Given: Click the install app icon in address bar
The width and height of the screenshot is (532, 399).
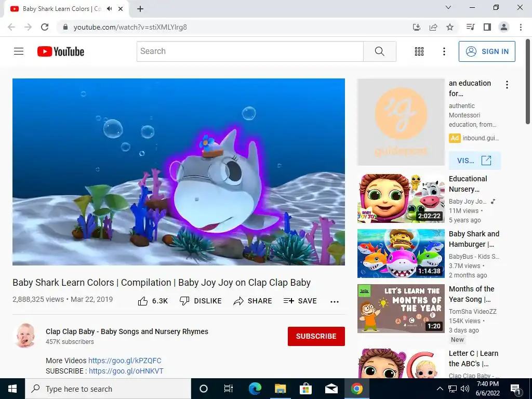Looking at the screenshot, I should [x=417, y=27].
